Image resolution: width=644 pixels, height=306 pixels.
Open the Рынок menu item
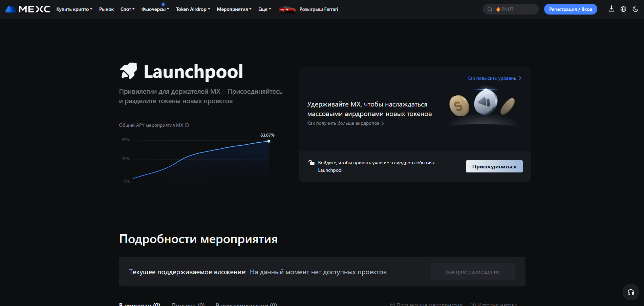[x=106, y=9]
